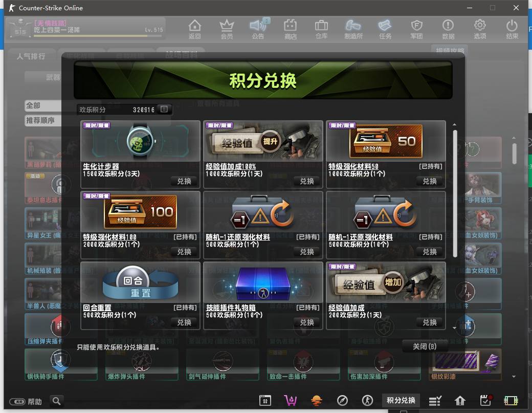
Task: Click the up-arrow house icon in bottom bar
Action: (460, 401)
